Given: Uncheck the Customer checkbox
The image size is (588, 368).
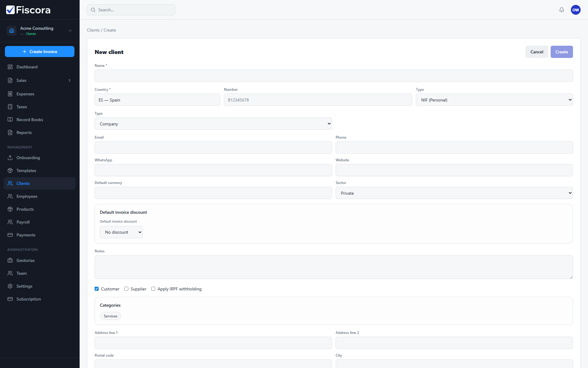Looking at the screenshot, I should pyautogui.click(x=97, y=289).
